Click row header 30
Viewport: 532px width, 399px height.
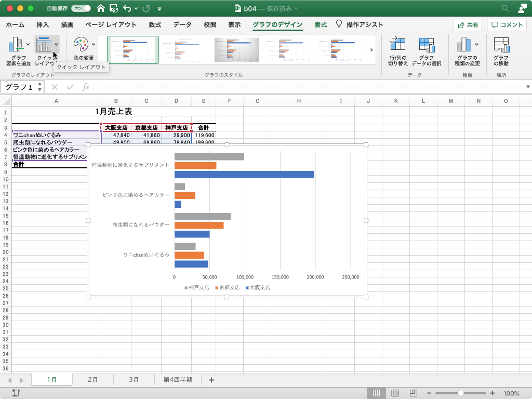(x=6, y=325)
